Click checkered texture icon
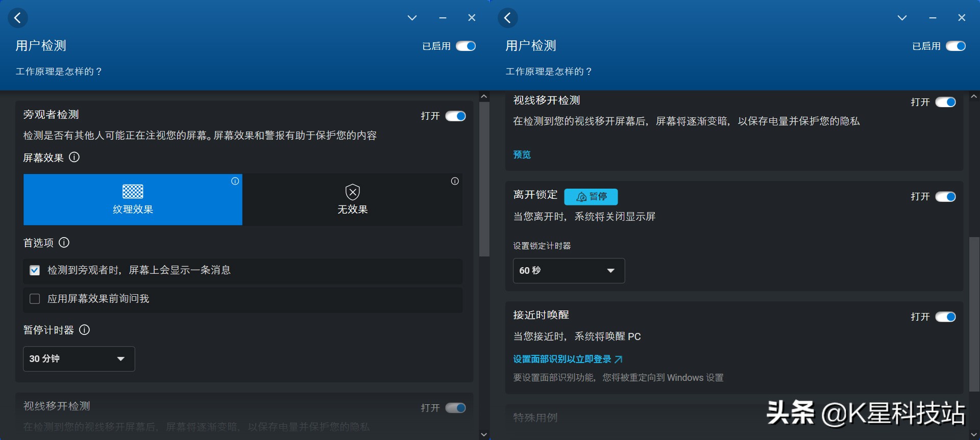Screen dimensions: 980x440 pos(133,191)
